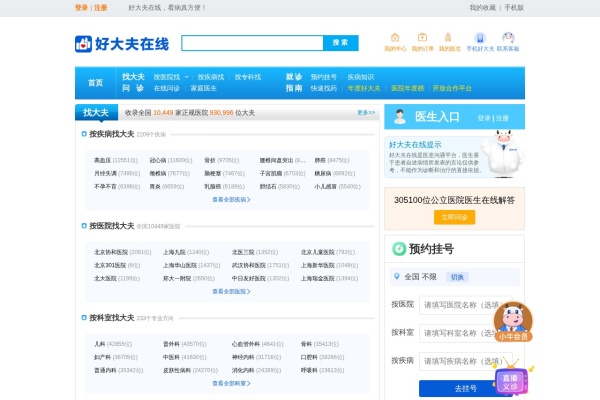Open 我的订单 order icon
600x400 pixels.
422,38
